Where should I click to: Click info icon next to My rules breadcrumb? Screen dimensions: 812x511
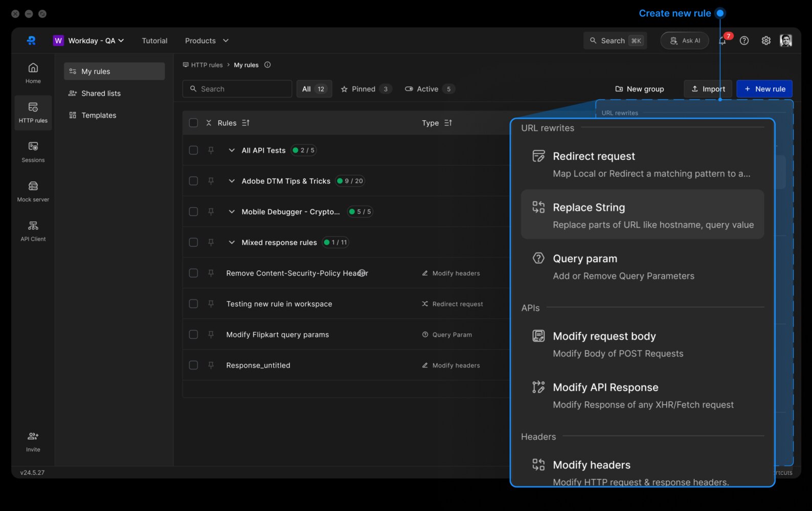(x=267, y=65)
